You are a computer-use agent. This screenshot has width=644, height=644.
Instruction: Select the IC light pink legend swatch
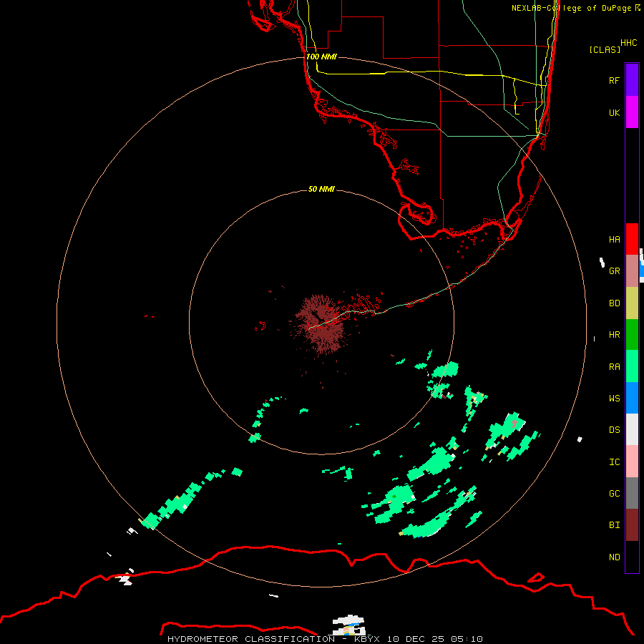click(632, 462)
